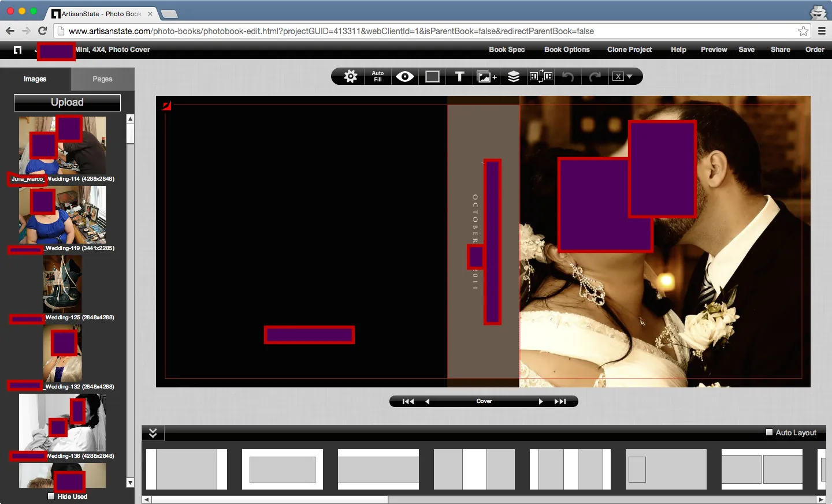
Task: Click the layout strip scroll-left arrow
Action: tap(147, 500)
